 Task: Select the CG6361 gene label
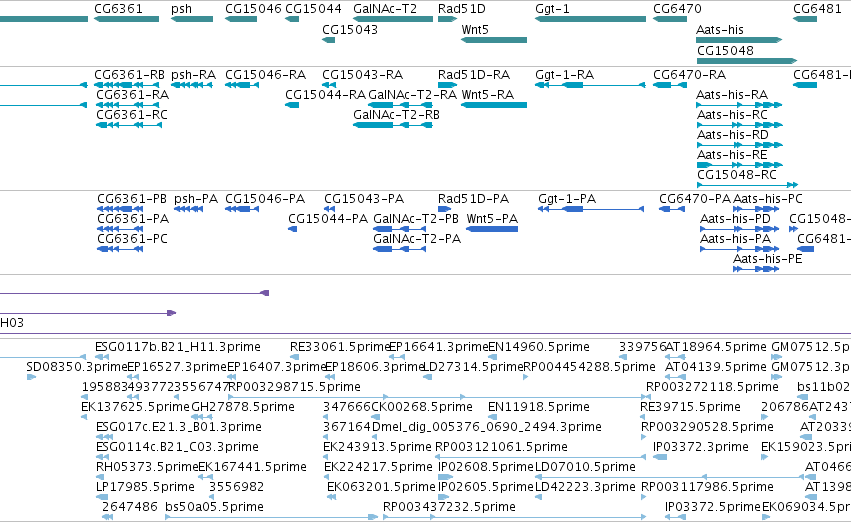coord(118,9)
